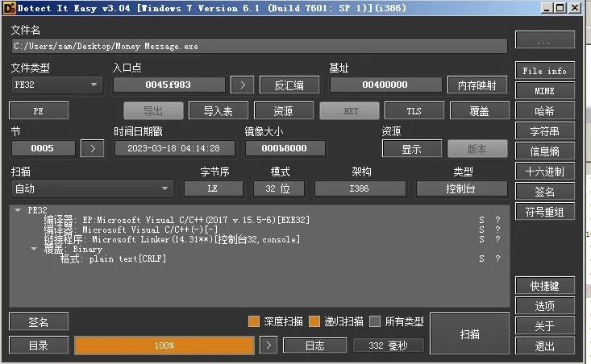Open the 扫描 自动 scan mode dropdown
Screen dimensions: 591x364
coord(92,188)
